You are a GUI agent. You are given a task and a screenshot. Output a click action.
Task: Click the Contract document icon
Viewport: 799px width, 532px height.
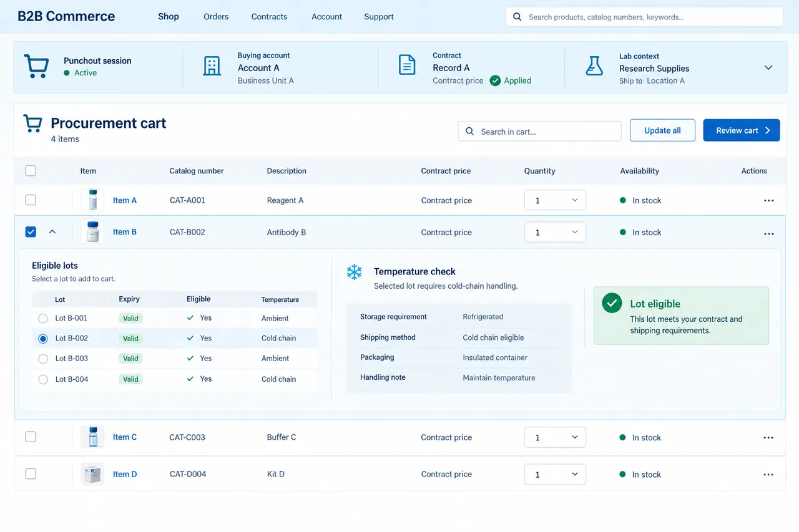pyautogui.click(x=407, y=65)
